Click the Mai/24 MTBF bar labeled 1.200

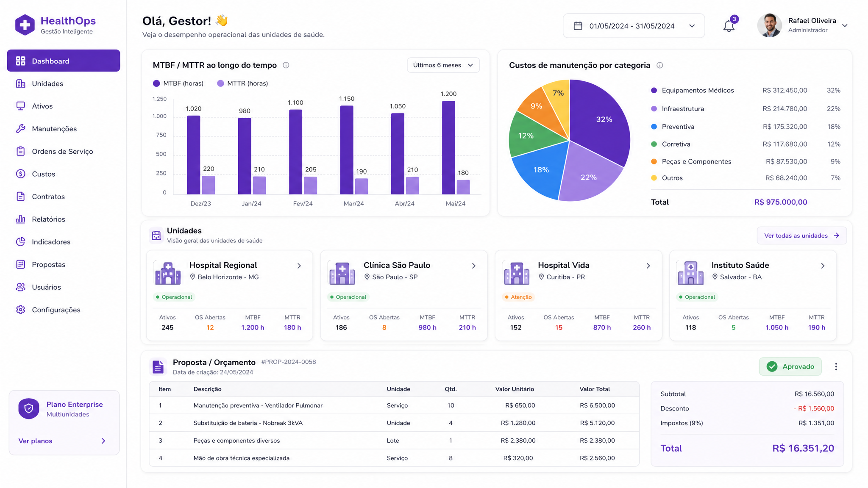click(x=448, y=147)
